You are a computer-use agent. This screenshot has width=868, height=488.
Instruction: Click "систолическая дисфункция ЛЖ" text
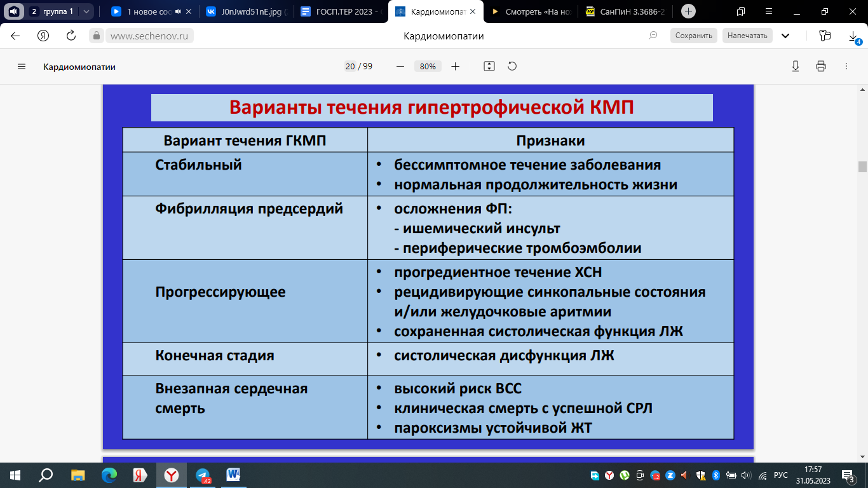504,355
